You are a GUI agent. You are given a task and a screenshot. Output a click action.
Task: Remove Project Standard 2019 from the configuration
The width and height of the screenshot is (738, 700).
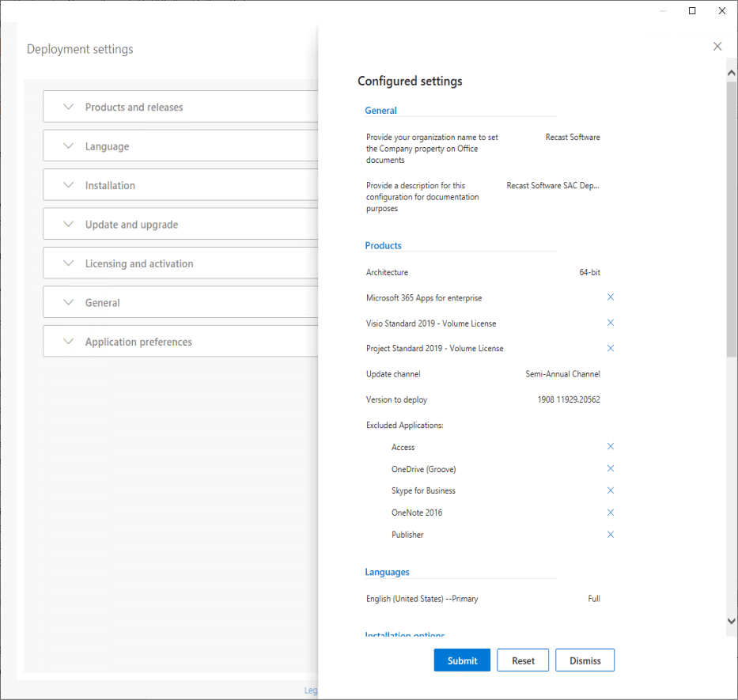610,347
